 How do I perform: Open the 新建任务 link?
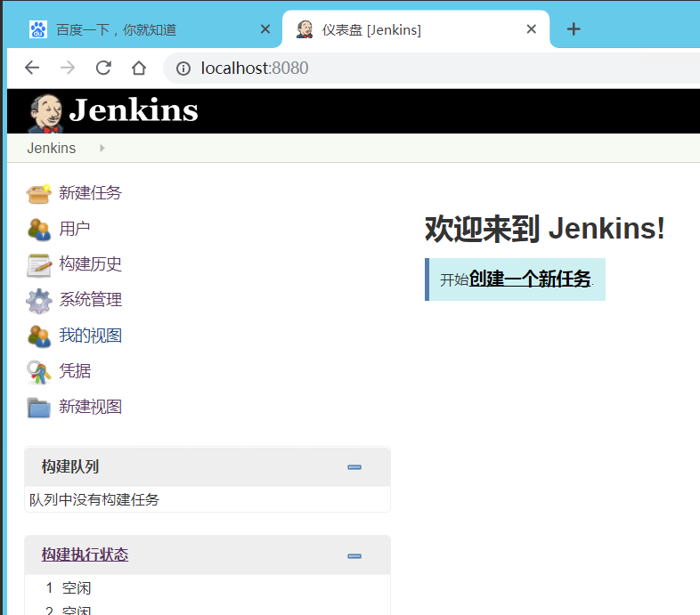pos(90,193)
